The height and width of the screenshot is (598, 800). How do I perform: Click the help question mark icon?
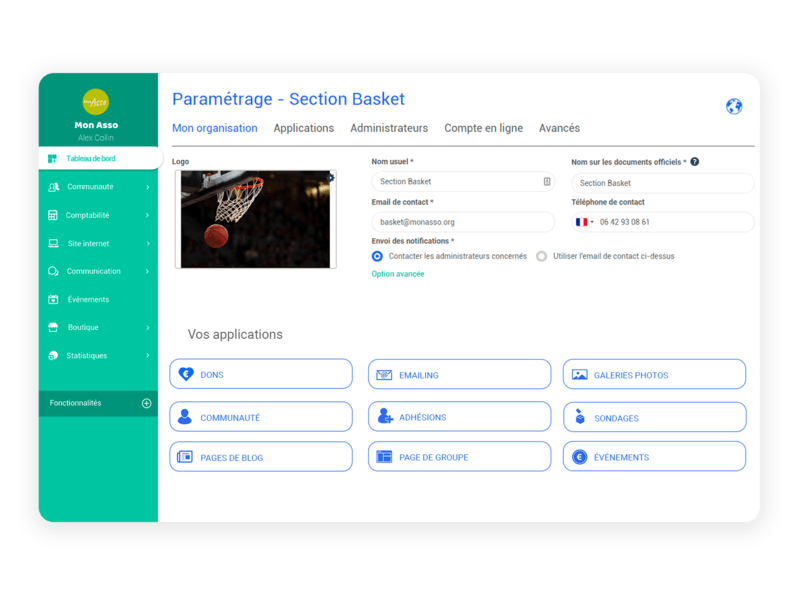[695, 162]
